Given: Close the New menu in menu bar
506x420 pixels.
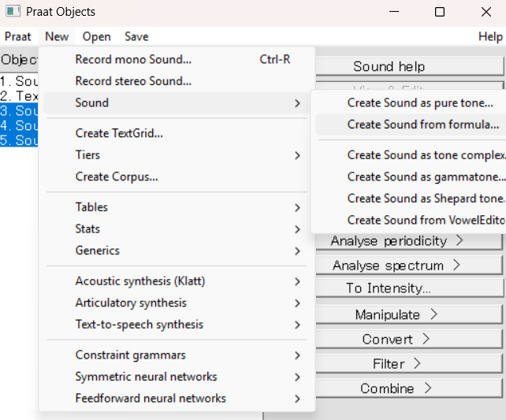Looking at the screenshot, I should coord(57,36).
